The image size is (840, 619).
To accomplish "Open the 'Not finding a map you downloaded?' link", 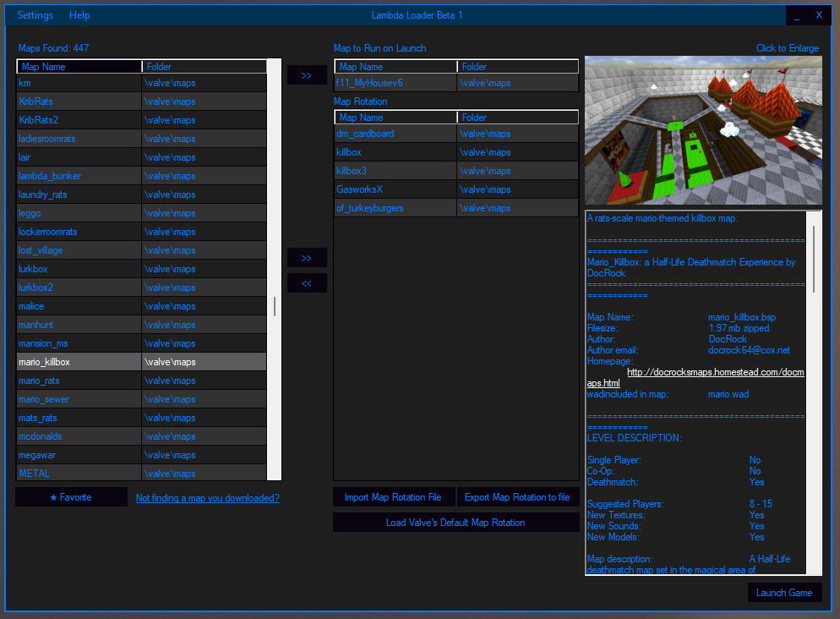I will (x=207, y=498).
